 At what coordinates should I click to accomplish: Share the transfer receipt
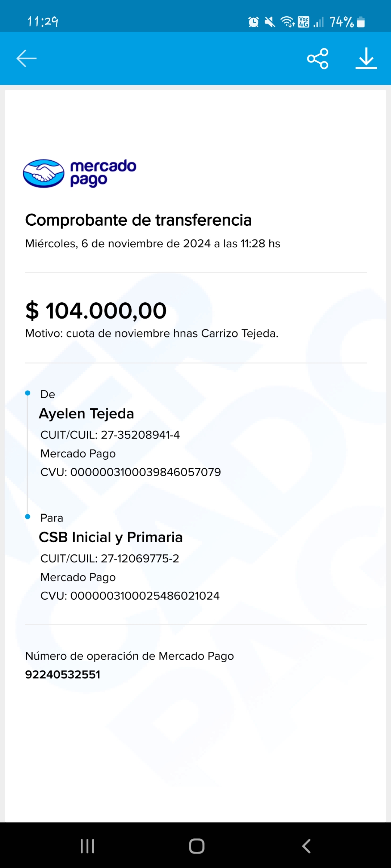(318, 59)
